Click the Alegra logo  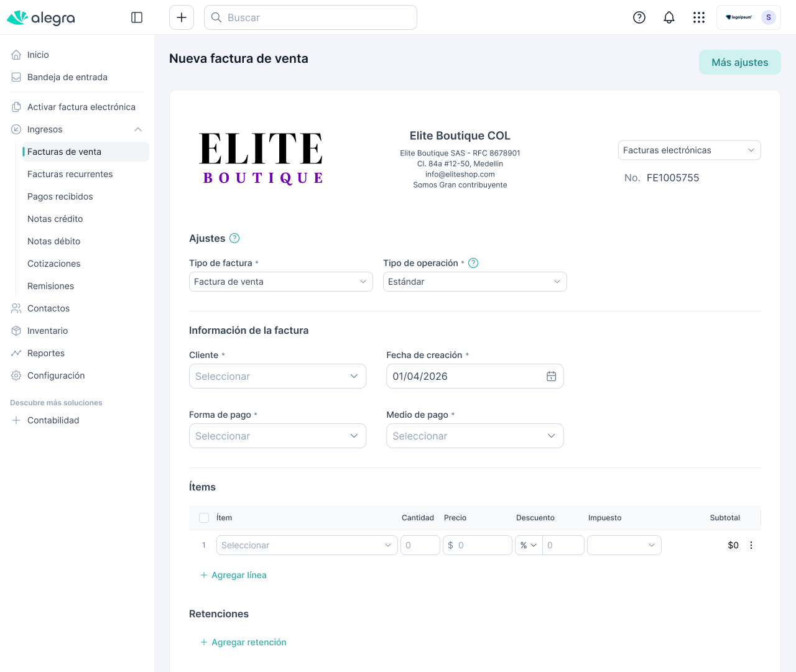pos(41,17)
